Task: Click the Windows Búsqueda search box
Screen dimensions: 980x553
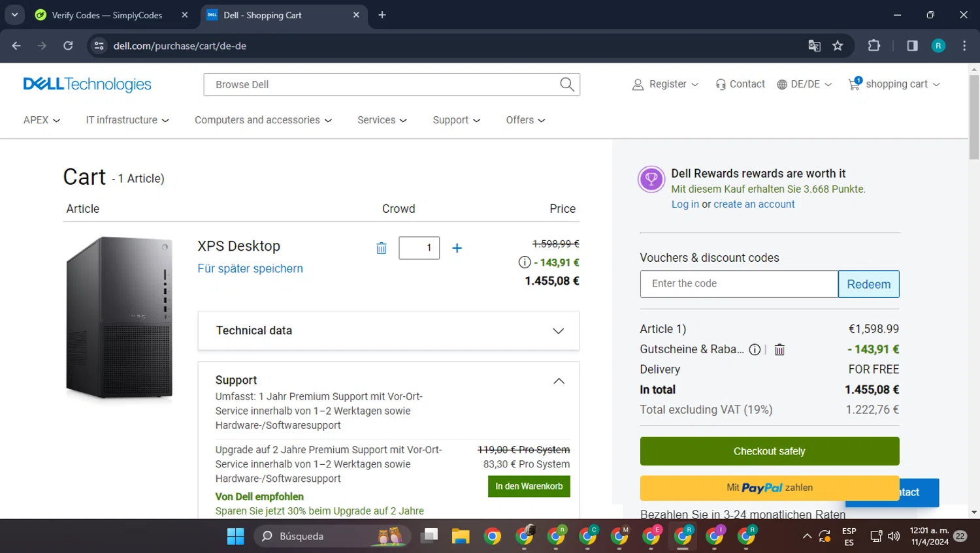Action: [332, 536]
